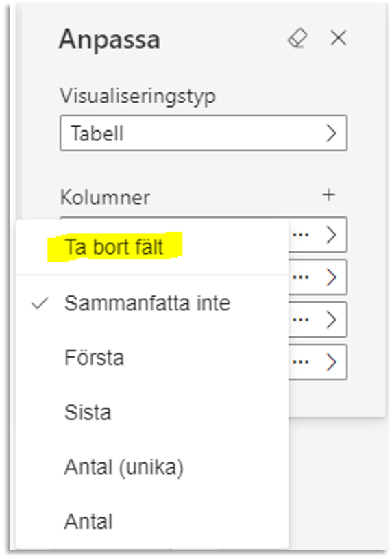Select Första aggregation option
392x559 pixels.
click(x=152, y=358)
